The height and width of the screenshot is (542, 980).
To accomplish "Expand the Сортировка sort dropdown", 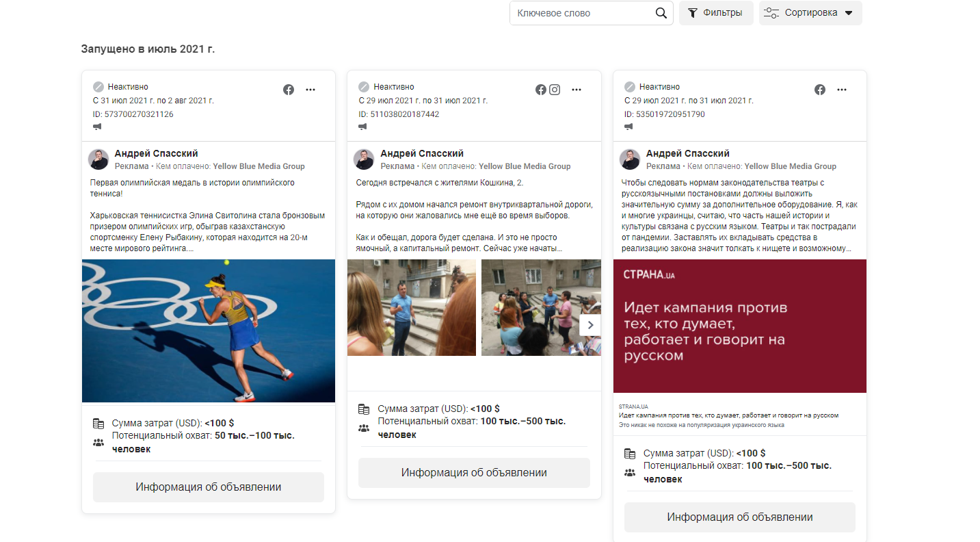I will (810, 13).
